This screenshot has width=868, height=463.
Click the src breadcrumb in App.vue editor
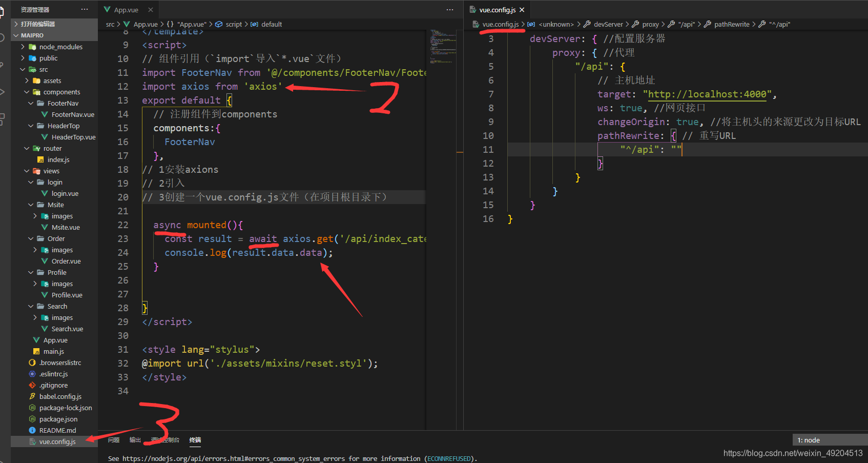110,24
